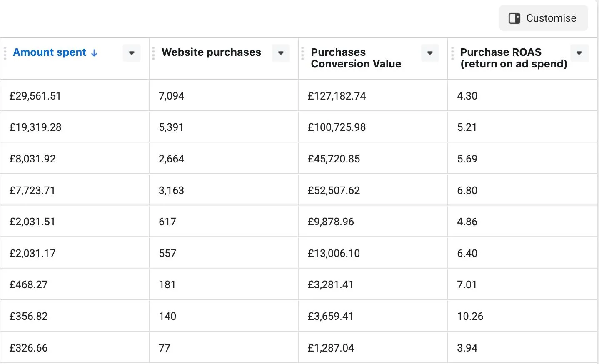Sort by the Amount spent header
This screenshot has height=364, width=599.
(50, 52)
